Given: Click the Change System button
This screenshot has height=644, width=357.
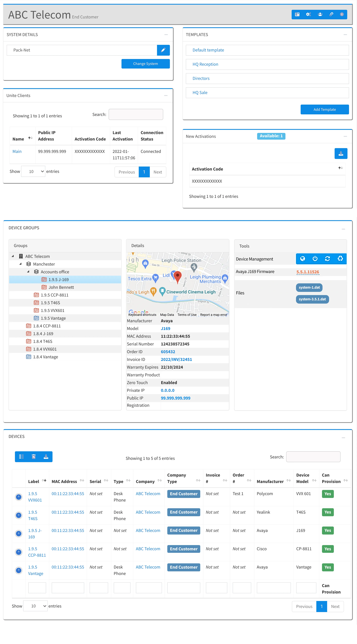Looking at the screenshot, I should click(145, 64).
